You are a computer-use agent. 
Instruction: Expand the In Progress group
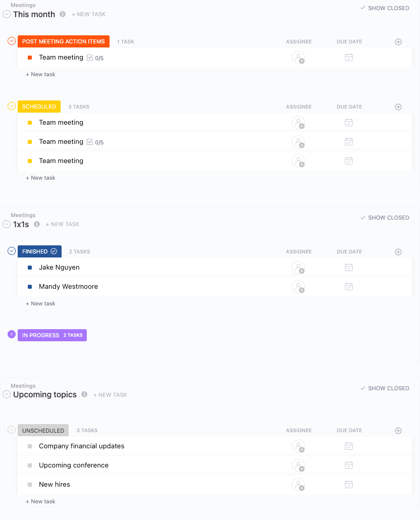tap(12, 334)
